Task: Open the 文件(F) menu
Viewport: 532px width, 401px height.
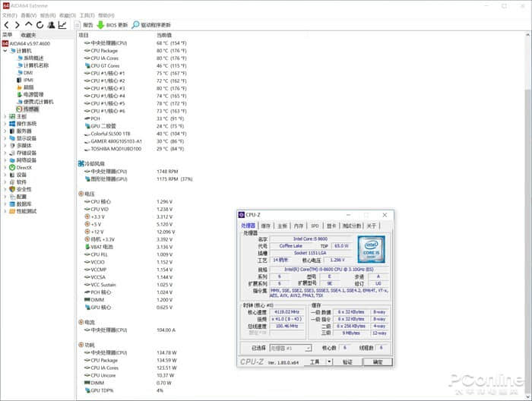Action: point(9,15)
